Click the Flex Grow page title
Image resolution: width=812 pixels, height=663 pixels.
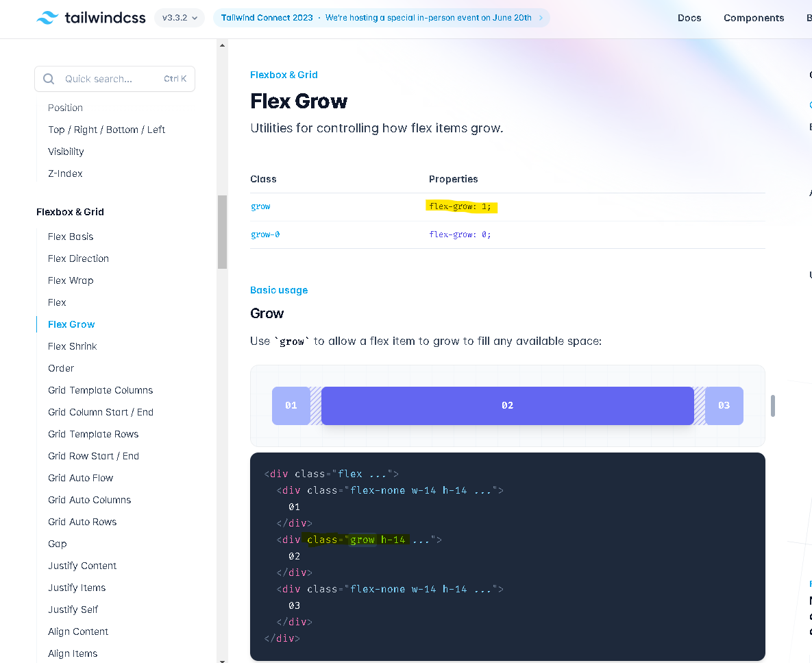click(299, 101)
